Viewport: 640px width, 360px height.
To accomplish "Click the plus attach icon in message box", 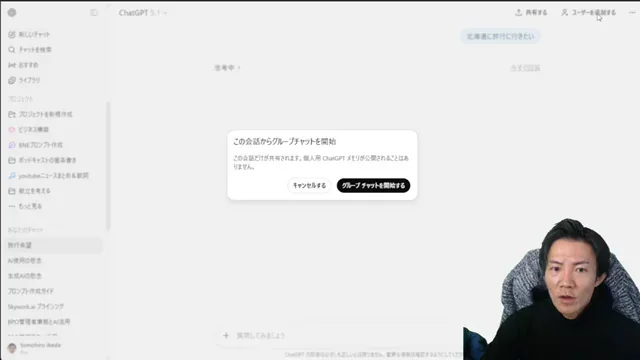I will [x=226, y=336].
